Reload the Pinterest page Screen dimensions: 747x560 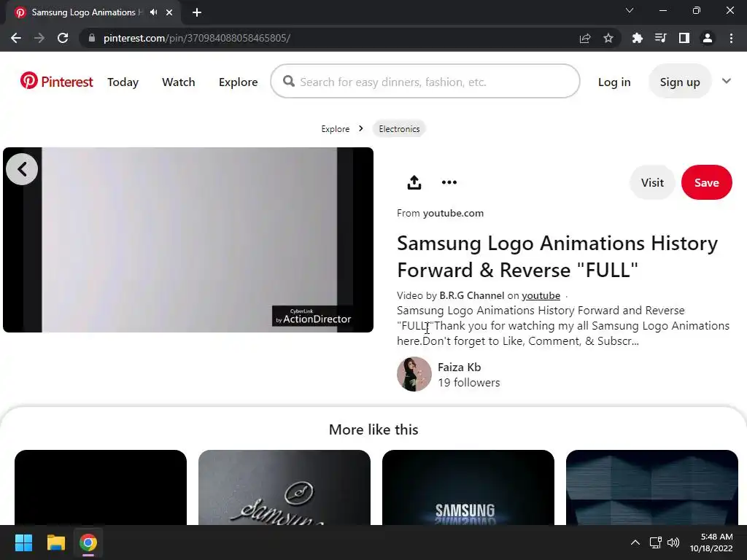tap(63, 38)
